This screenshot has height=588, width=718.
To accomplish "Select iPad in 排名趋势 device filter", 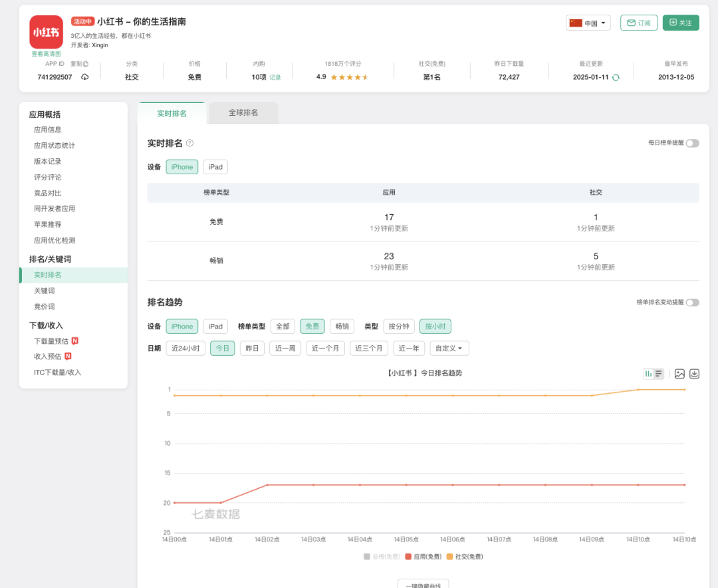I will (215, 327).
